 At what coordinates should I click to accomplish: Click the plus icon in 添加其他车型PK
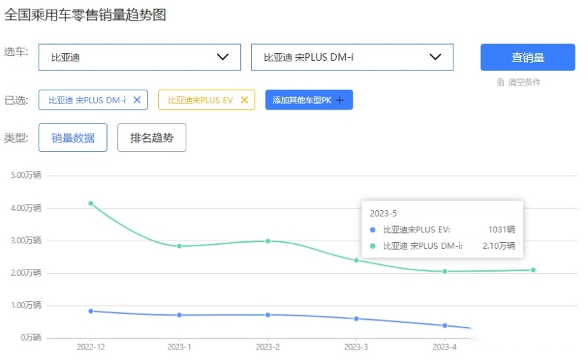pyautogui.click(x=340, y=101)
